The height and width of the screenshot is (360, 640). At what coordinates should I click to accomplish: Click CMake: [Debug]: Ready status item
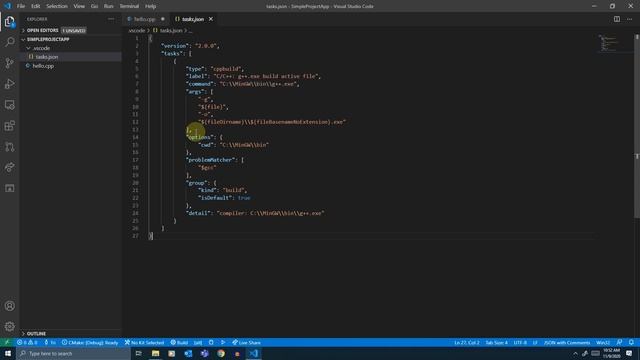(x=90, y=342)
